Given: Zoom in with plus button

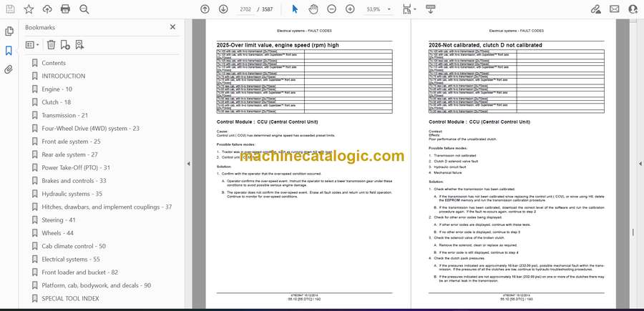Looking at the screenshot, I should coord(350,9).
